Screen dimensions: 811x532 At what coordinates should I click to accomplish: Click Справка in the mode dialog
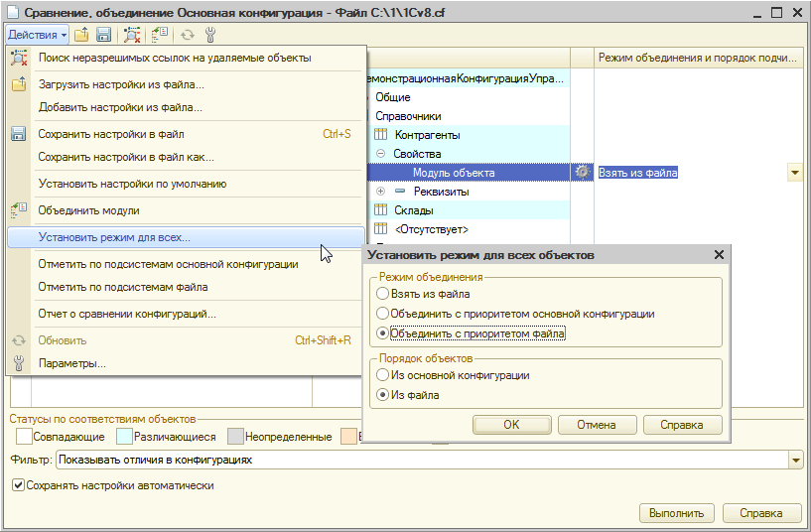pos(682,425)
